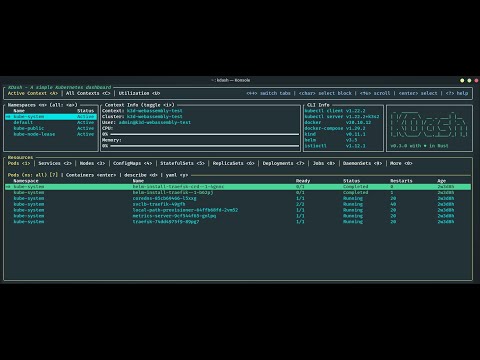
Task: Switch to the Active Context tab
Action: pyautogui.click(x=33, y=93)
